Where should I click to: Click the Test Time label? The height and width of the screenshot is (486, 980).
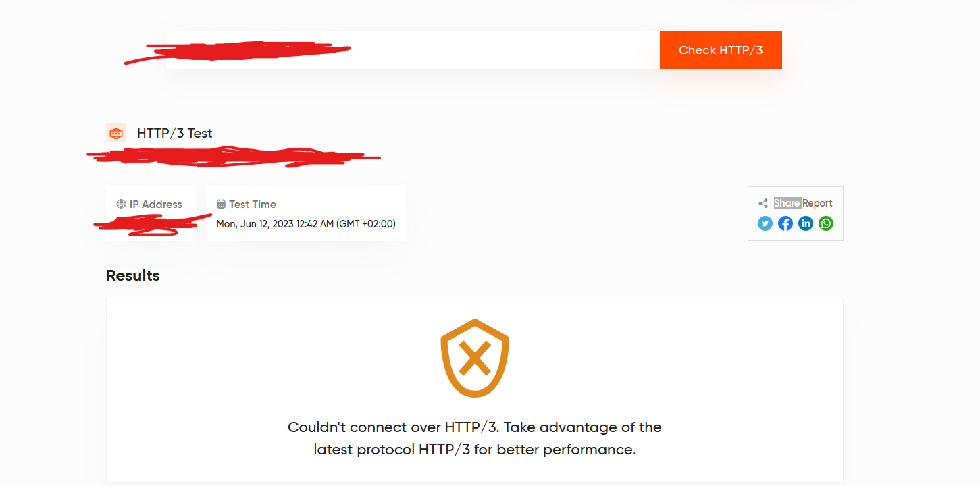tap(253, 204)
